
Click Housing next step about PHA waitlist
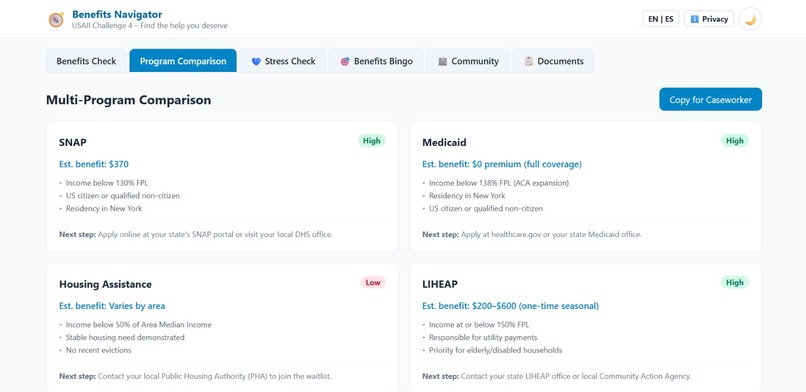click(x=195, y=376)
